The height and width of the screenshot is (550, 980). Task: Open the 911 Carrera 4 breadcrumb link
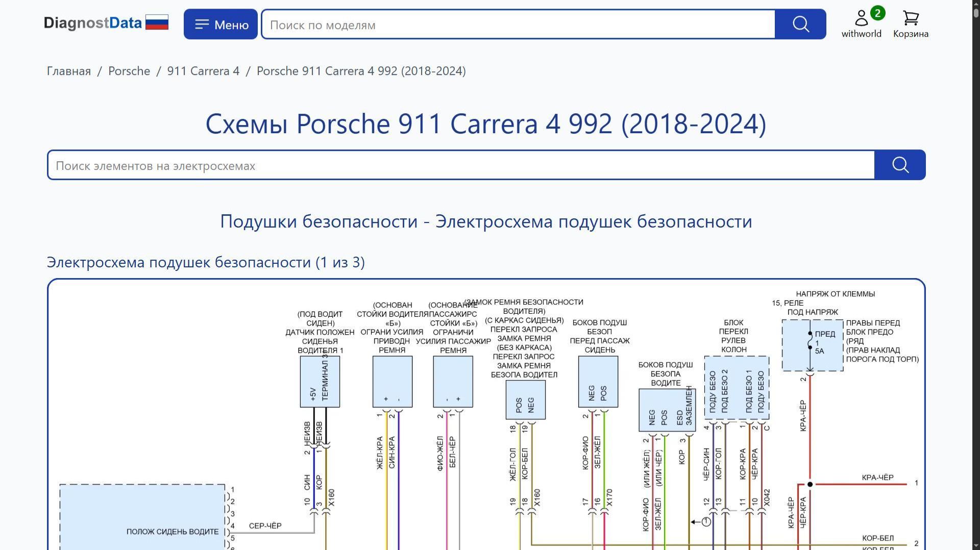203,71
